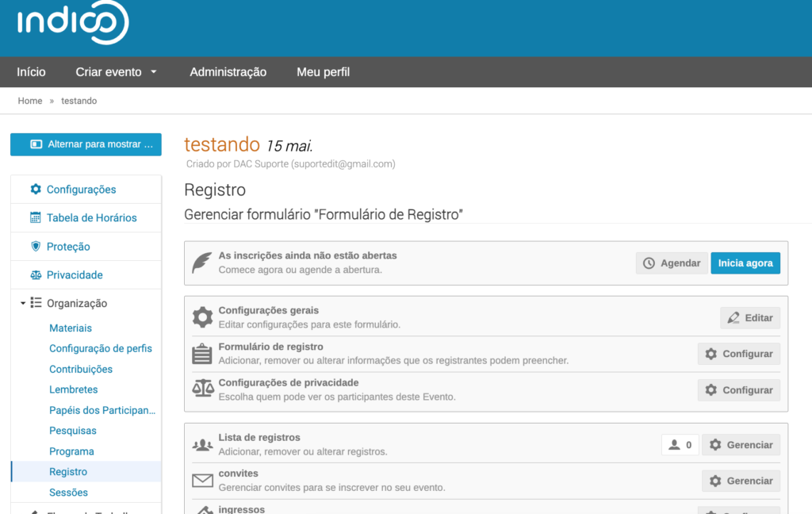Click the Registro page heading
This screenshot has height=514, width=812.
(215, 190)
